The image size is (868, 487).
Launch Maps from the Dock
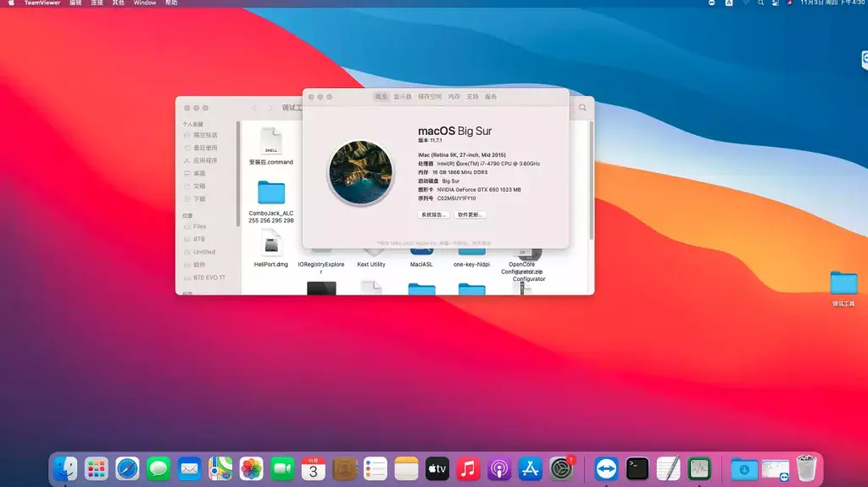pyautogui.click(x=220, y=468)
